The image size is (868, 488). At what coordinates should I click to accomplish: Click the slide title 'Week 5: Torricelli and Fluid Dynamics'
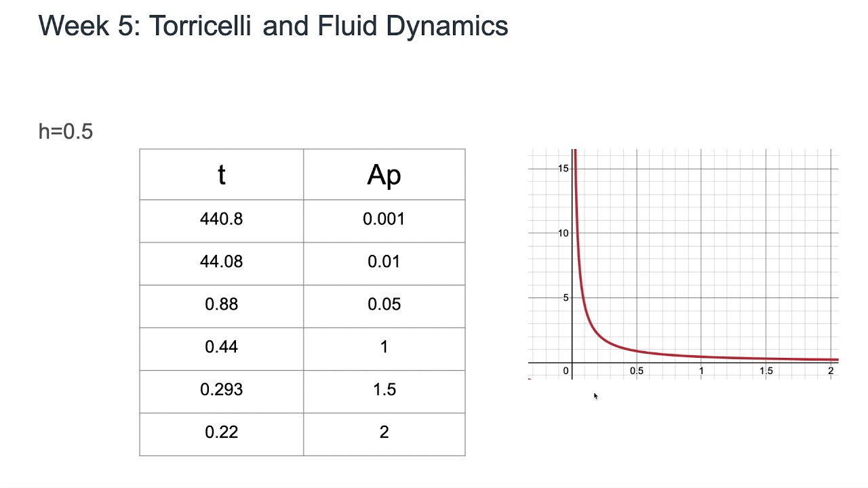[x=273, y=26]
